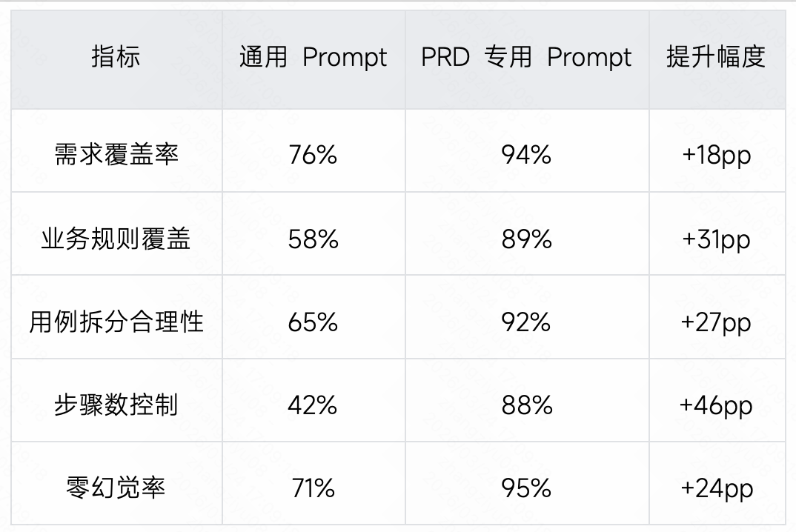Select the 76% cell
The image size is (796, 532).
[x=313, y=155]
